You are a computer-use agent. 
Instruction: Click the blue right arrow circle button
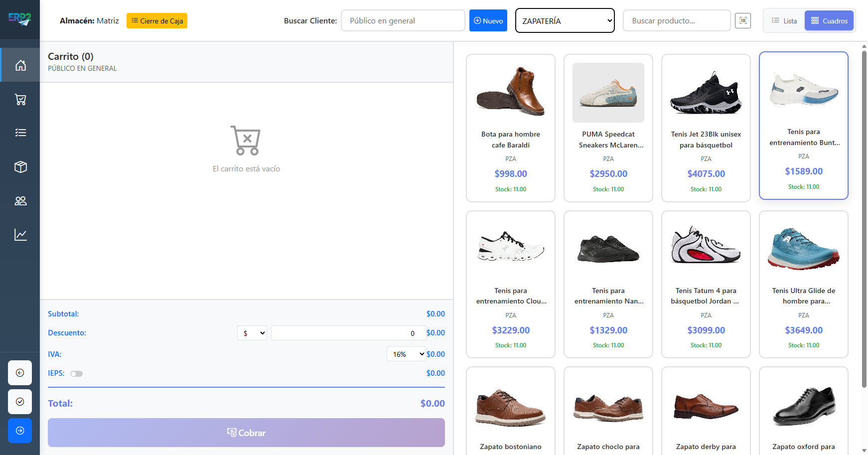coord(20,431)
